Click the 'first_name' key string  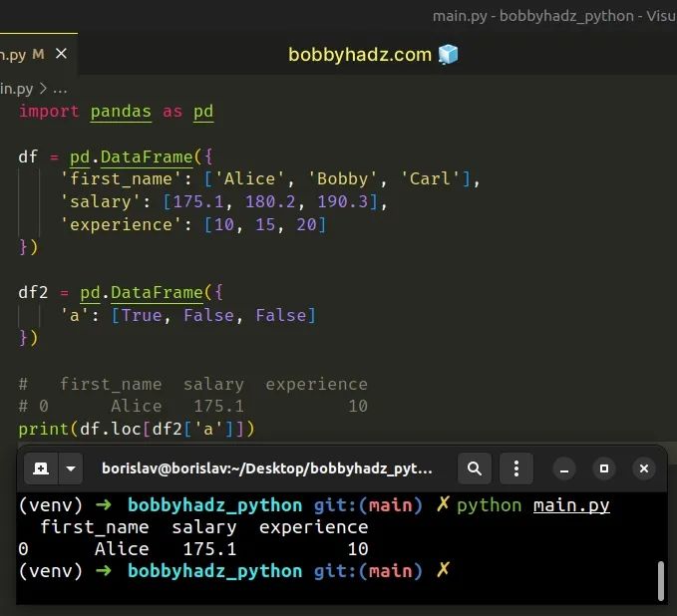coord(121,179)
